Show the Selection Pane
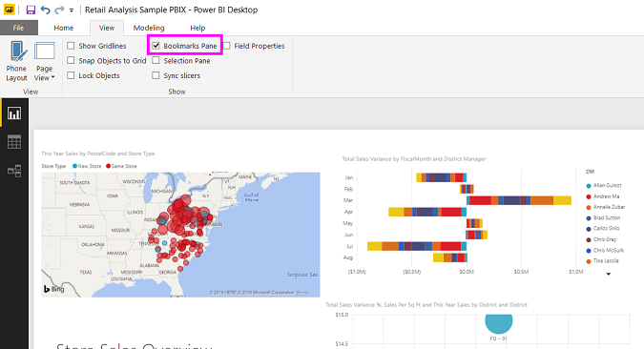This screenshot has width=644, height=349. coord(156,60)
